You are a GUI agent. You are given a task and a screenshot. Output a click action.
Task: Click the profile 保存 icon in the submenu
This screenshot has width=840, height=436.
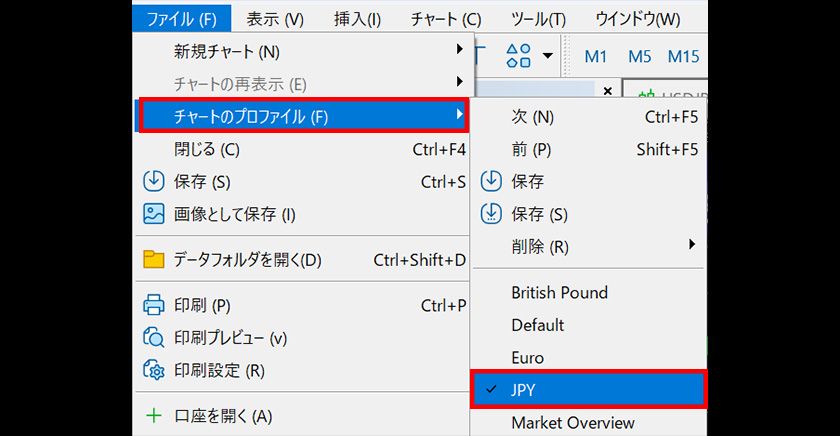(x=491, y=182)
